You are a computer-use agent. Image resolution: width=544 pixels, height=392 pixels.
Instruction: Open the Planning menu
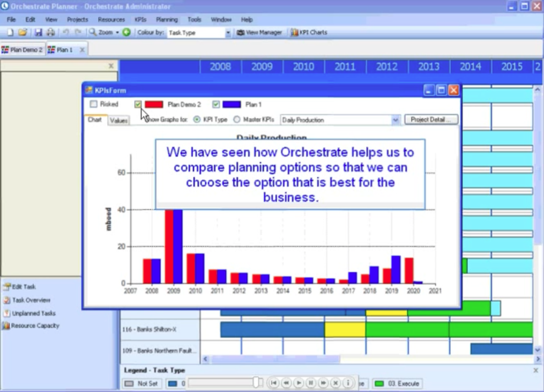pyautogui.click(x=167, y=19)
